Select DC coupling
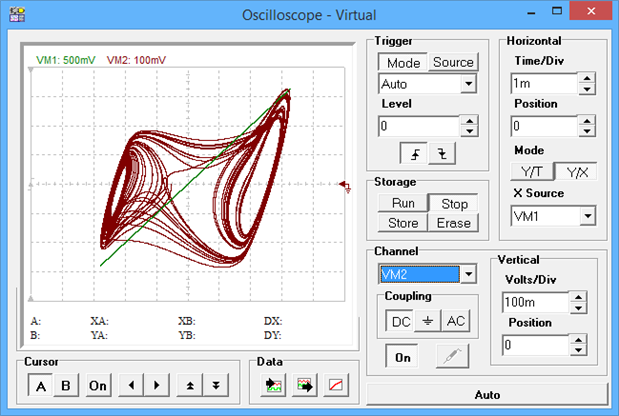 click(x=401, y=321)
